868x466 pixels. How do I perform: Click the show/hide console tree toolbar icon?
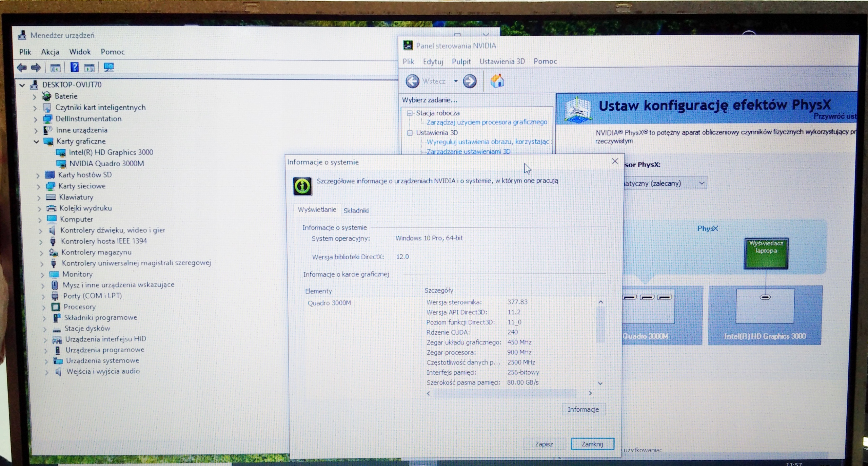pyautogui.click(x=55, y=68)
